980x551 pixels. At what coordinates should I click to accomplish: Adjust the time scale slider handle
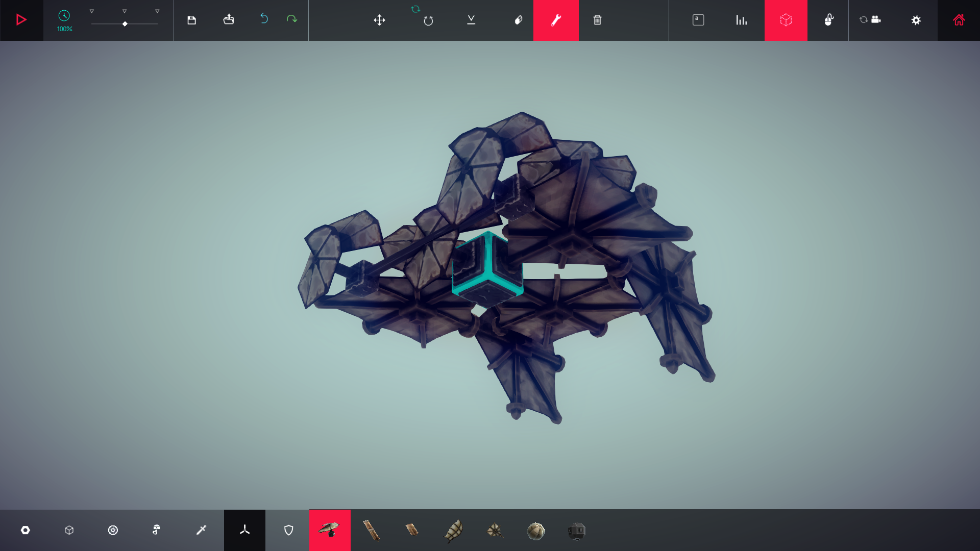click(125, 24)
